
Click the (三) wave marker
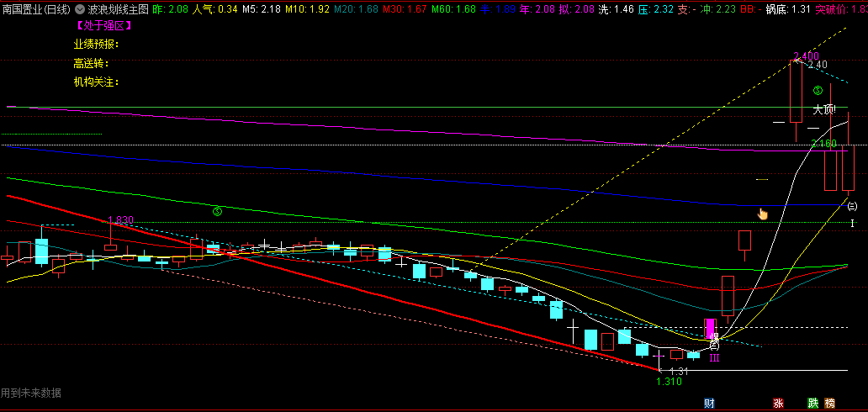(x=853, y=207)
